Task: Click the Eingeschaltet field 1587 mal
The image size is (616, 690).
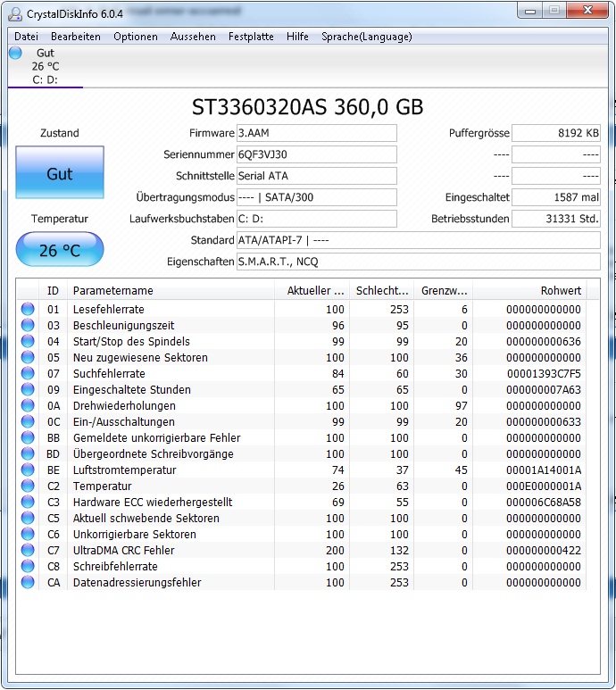Action: pos(556,197)
